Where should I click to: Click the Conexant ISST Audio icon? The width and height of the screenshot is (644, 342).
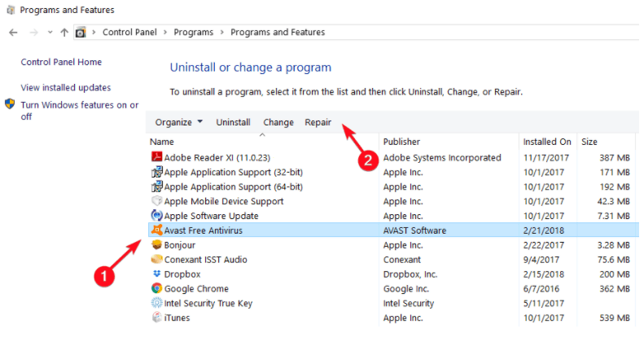click(x=156, y=259)
